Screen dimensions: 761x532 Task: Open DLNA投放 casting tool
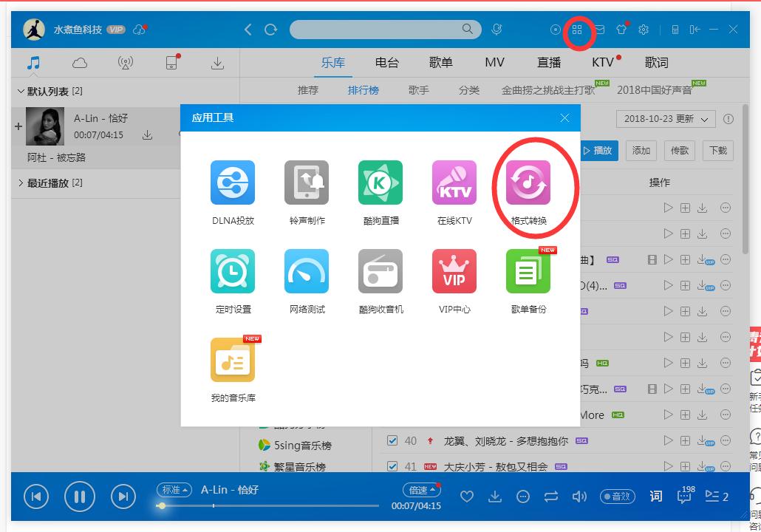click(x=233, y=183)
